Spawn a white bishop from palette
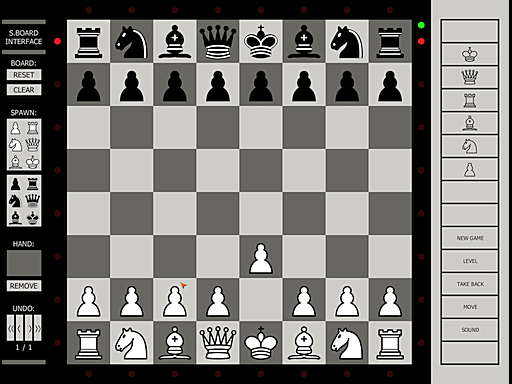This screenshot has width=512, height=384. 15,162
